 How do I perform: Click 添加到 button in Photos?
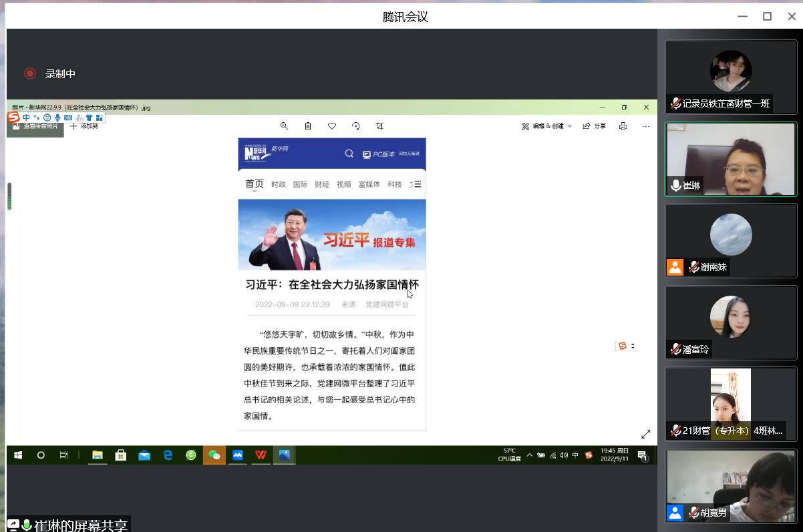84,126
